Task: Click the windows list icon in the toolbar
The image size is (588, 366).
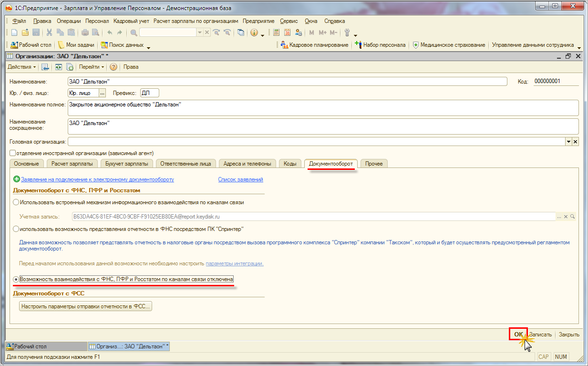Action: (x=241, y=32)
